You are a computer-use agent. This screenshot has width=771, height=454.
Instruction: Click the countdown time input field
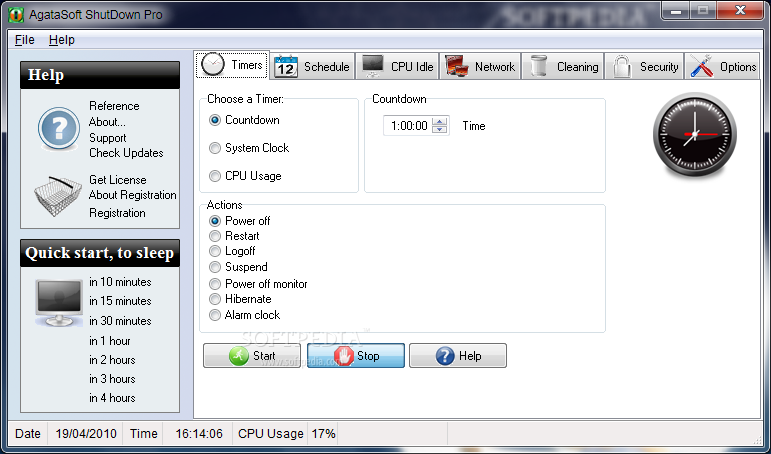click(x=408, y=126)
